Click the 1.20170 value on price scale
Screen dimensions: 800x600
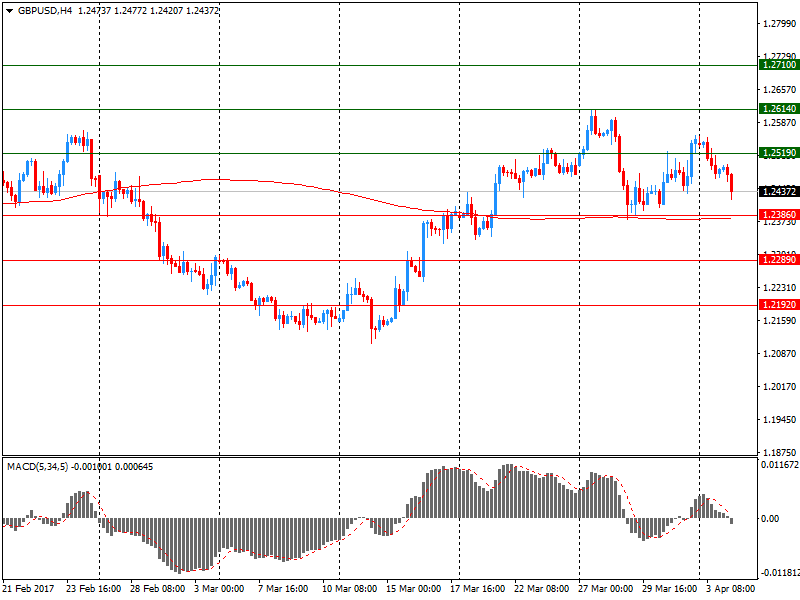[x=777, y=387]
